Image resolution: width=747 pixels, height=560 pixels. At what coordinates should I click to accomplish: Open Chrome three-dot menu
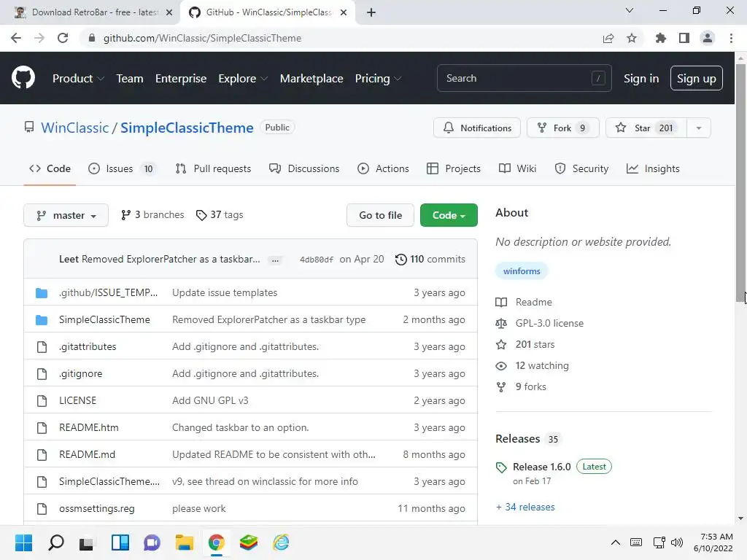tap(731, 38)
